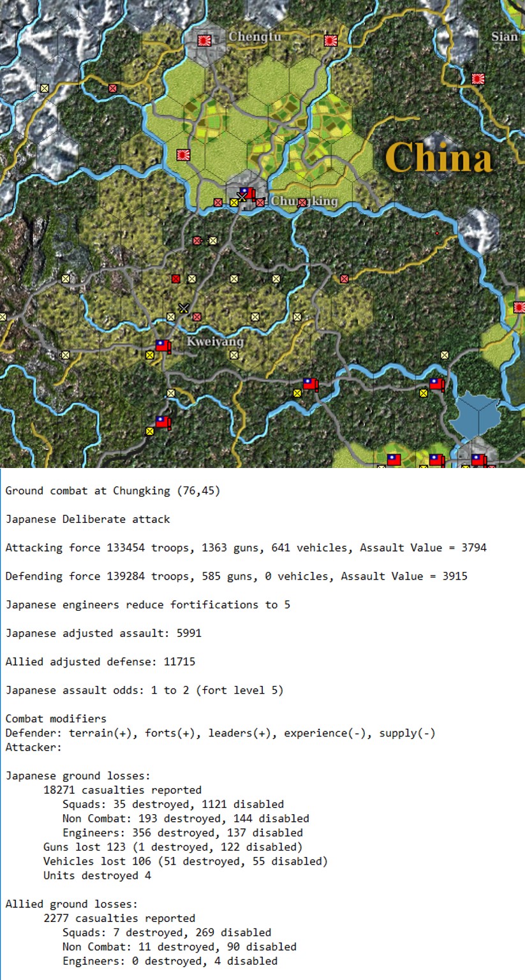The width and height of the screenshot is (525, 980).
Task: Click the '2277 casualties reported' line
Action: 119,919
